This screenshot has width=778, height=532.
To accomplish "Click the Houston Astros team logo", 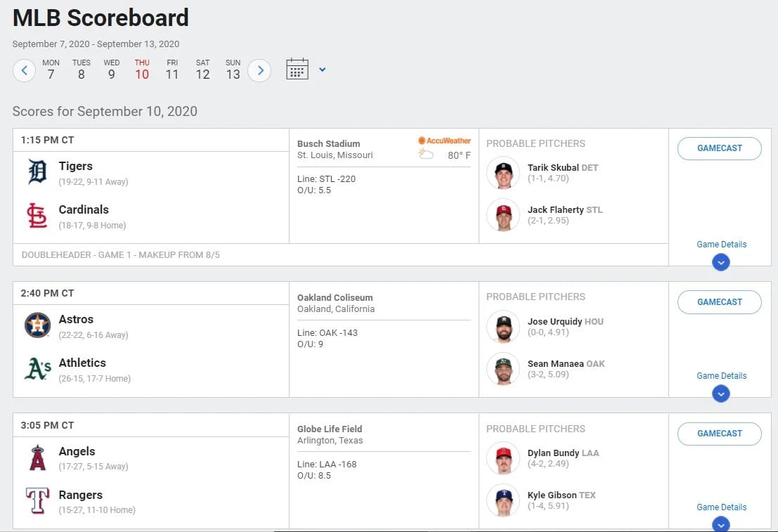I will (37, 325).
